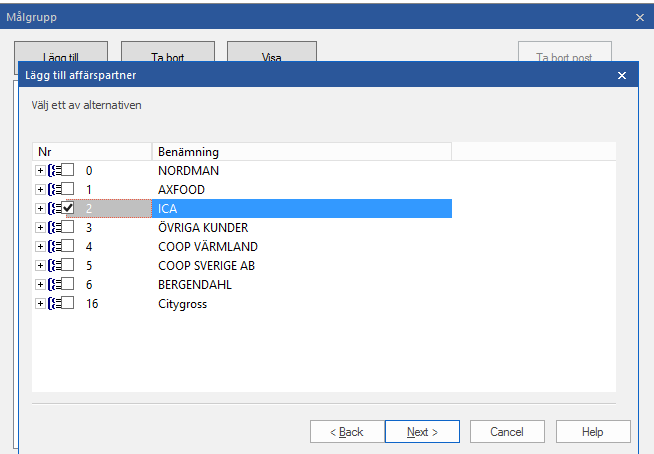Check the BERGENDAHL checkbox
The width and height of the screenshot is (654, 454).
(68, 284)
